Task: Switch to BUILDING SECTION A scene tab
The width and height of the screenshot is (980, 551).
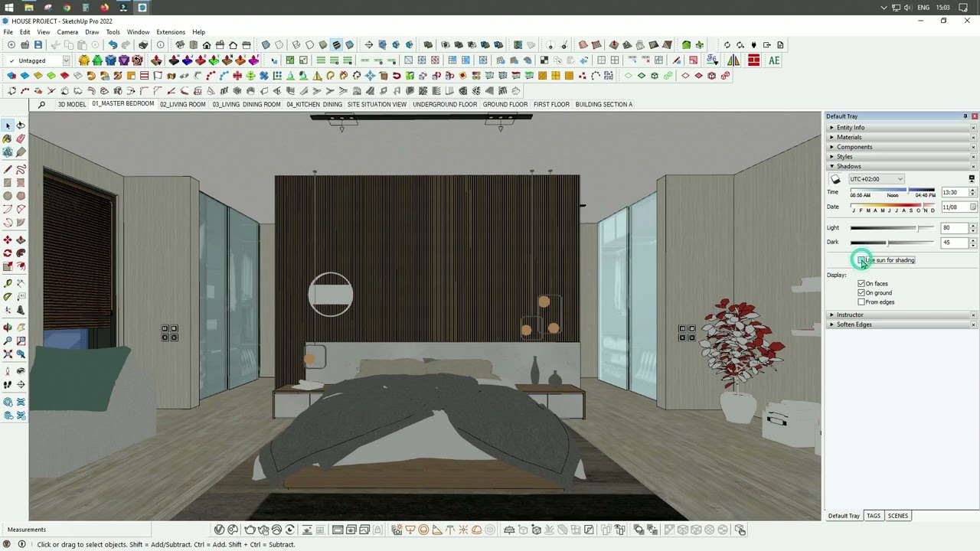Action: point(604,105)
